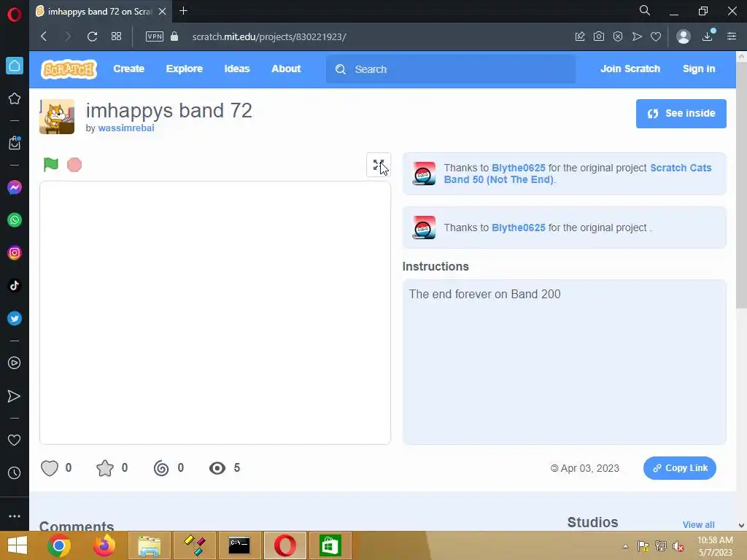
Task: Open the Scratch logo home page
Action: pyautogui.click(x=69, y=69)
